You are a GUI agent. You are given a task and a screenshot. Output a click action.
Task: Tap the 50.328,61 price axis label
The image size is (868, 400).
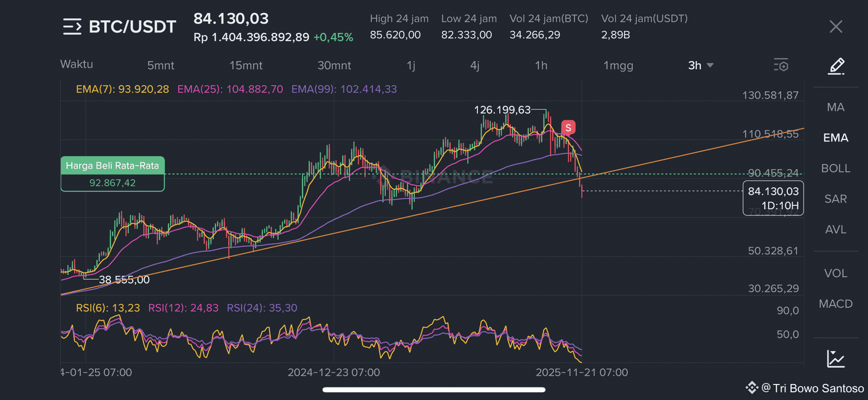point(773,251)
